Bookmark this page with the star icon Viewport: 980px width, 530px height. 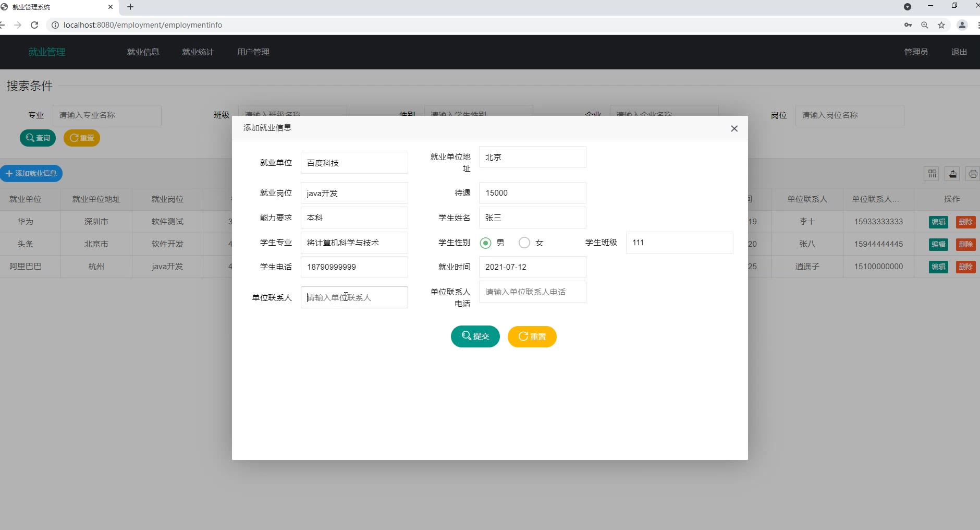pos(941,25)
